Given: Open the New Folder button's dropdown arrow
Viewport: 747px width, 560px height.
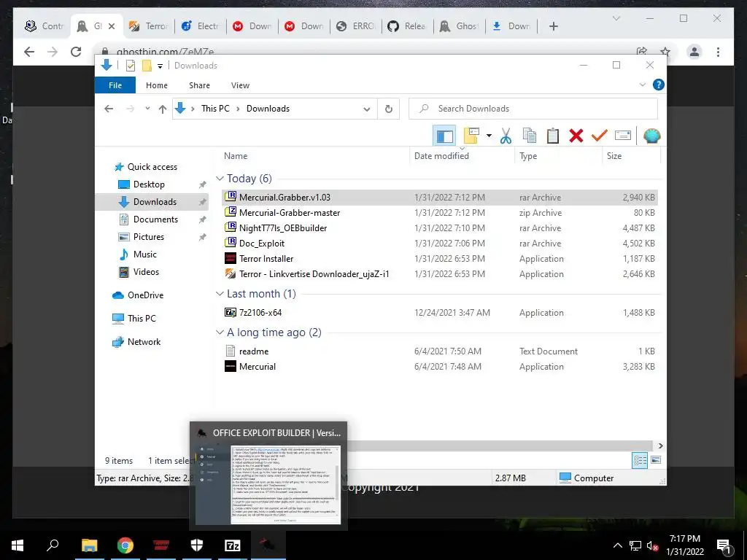Looking at the screenshot, I should tap(489, 136).
